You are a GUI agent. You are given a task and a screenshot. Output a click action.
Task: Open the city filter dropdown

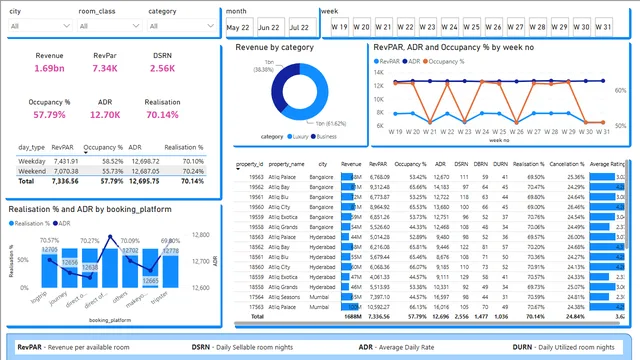pos(40,26)
